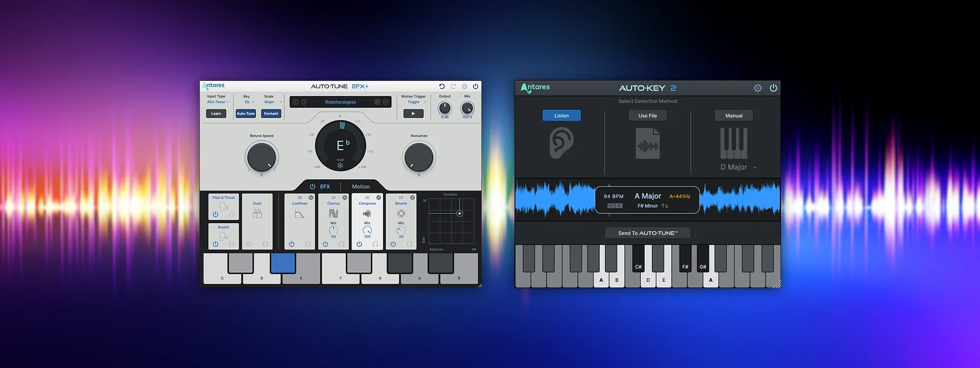
Task: Solo LowPass with headphones icon
Action: [308, 244]
